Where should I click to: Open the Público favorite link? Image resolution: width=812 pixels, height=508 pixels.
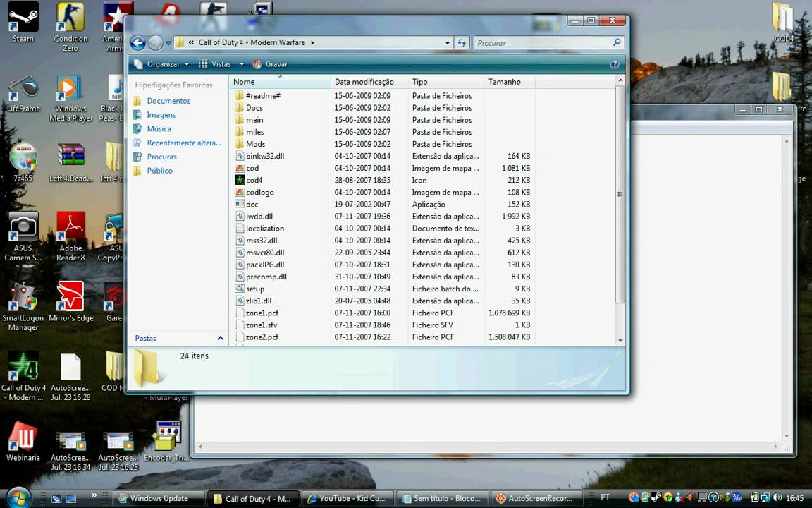pyautogui.click(x=159, y=171)
